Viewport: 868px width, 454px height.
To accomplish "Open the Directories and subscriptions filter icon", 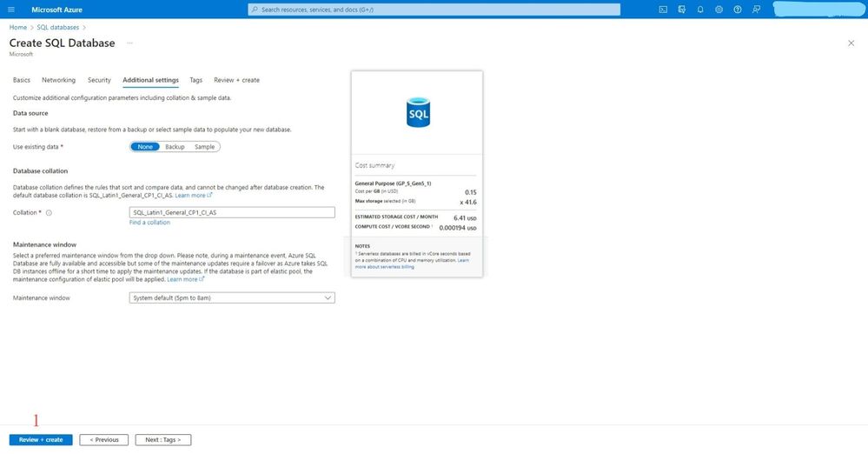I will coord(681,10).
